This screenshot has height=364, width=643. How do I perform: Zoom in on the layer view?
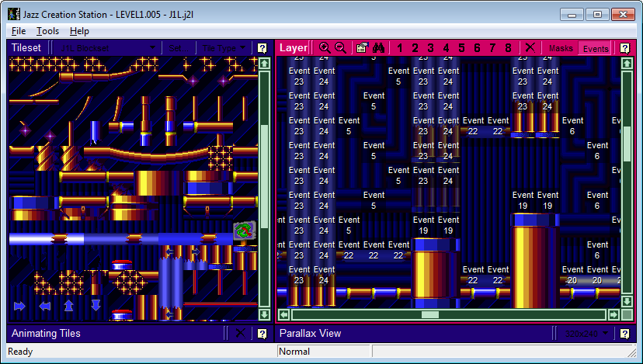pyautogui.click(x=325, y=47)
